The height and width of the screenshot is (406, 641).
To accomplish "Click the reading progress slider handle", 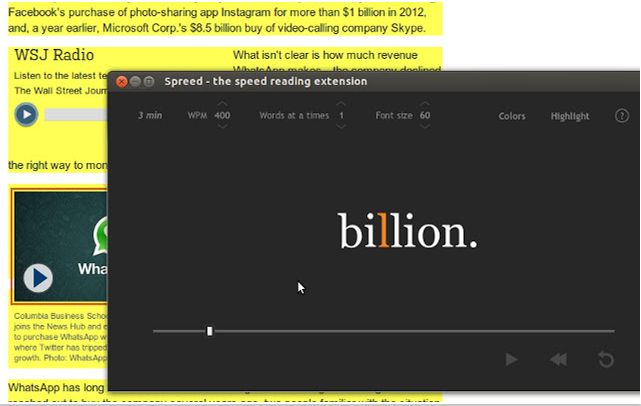I will pos(209,331).
